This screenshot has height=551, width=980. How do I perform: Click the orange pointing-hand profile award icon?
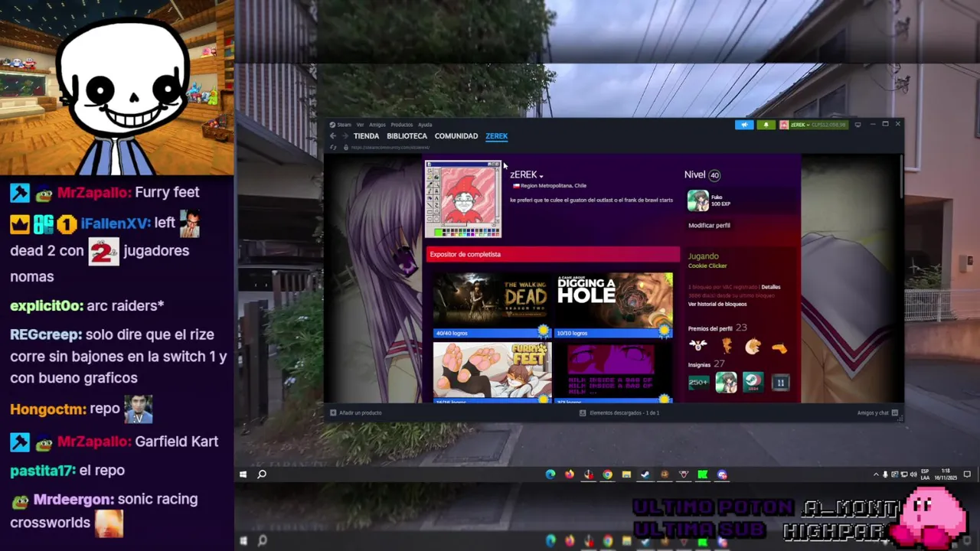click(779, 347)
